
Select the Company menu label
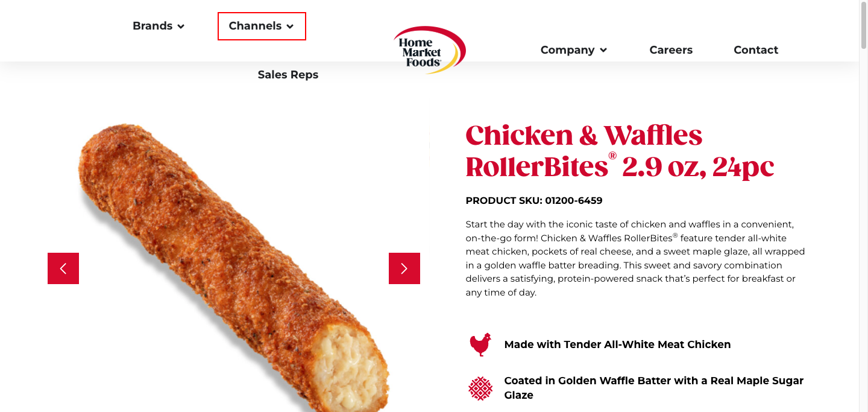point(567,50)
